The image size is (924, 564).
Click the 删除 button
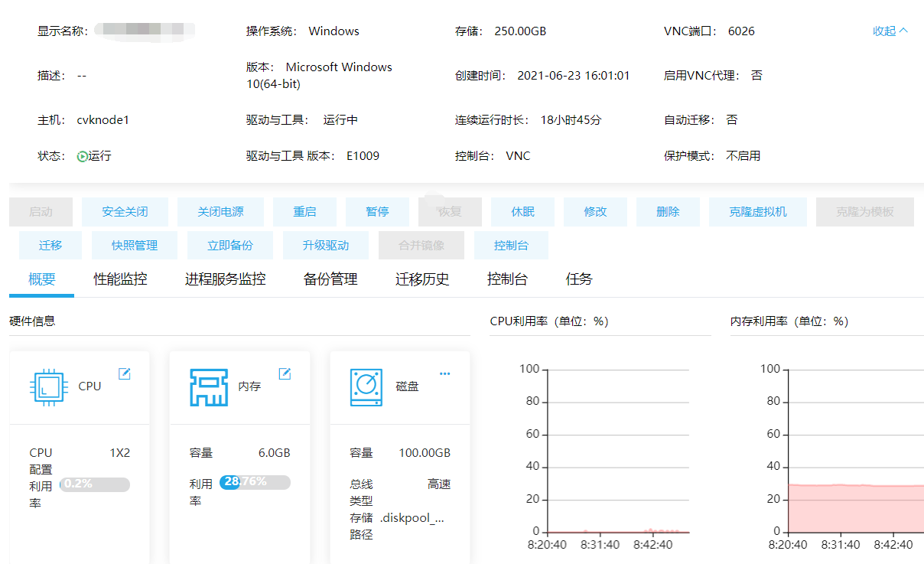coord(668,212)
